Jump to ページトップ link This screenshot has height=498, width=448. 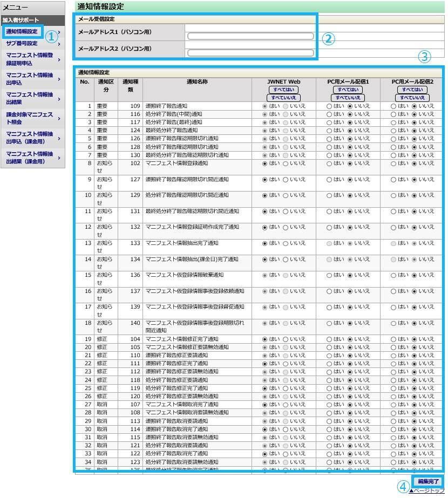click(x=426, y=491)
